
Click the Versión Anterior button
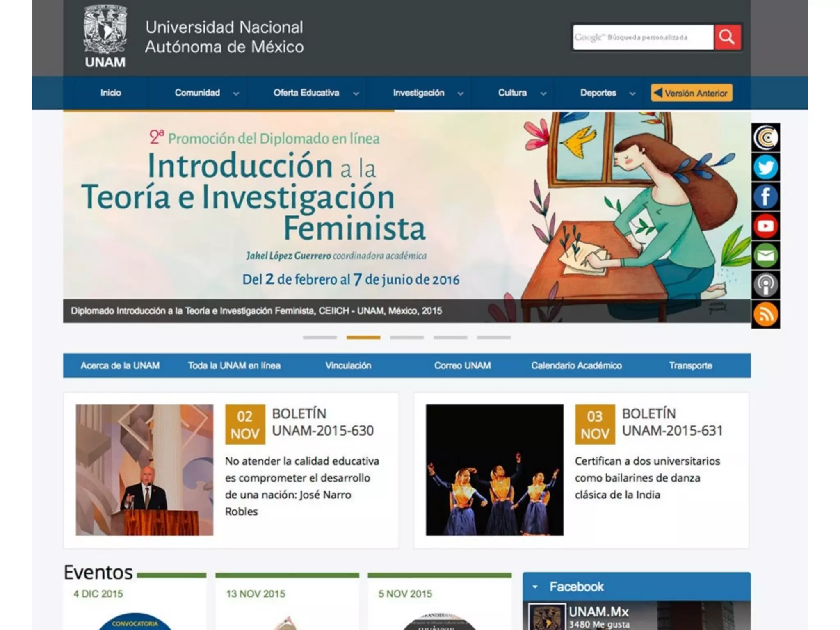point(692,93)
